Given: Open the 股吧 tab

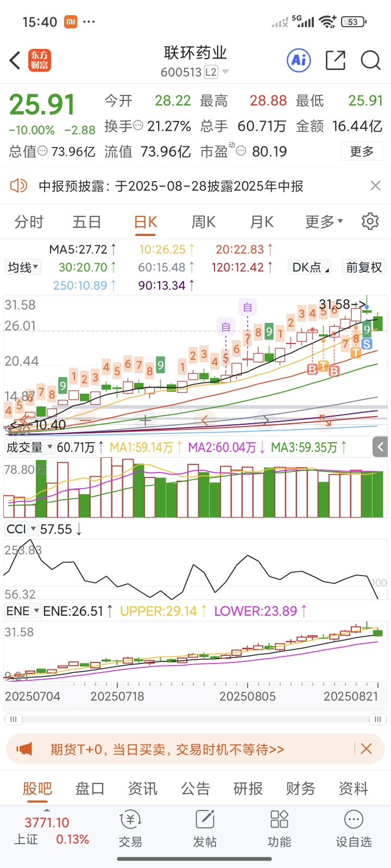Looking at the screenshot, I should pos(37,788).
